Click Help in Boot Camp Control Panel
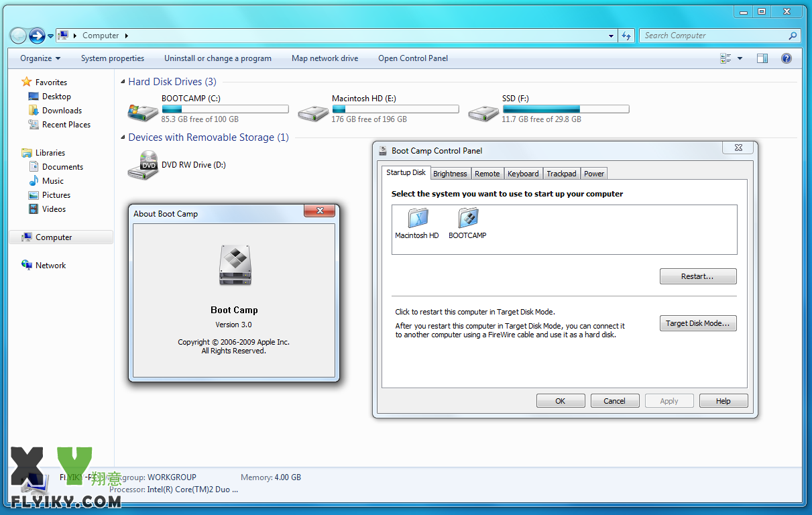Screen dimensions: 812x515 point(723,401)
